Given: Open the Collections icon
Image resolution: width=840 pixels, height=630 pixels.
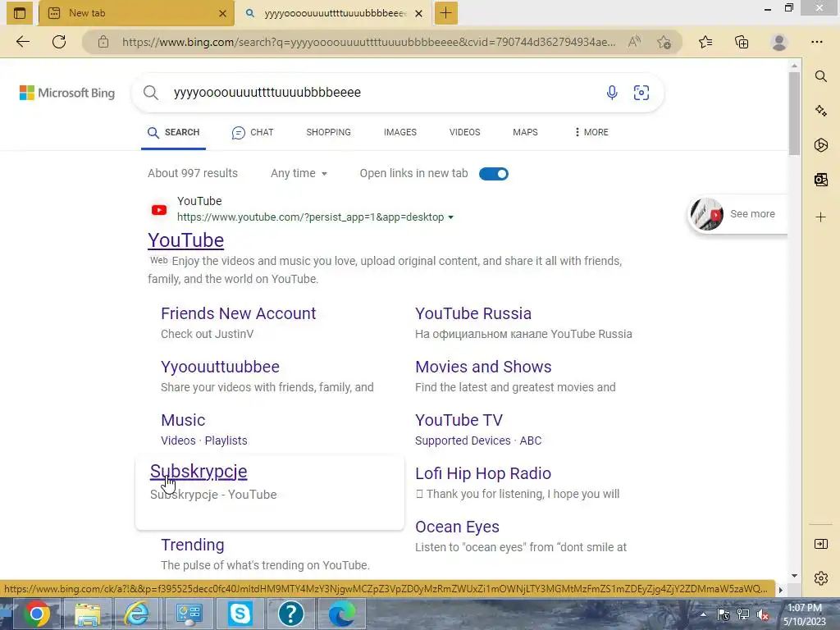Looking at the screenshot, I should point(742,42).
